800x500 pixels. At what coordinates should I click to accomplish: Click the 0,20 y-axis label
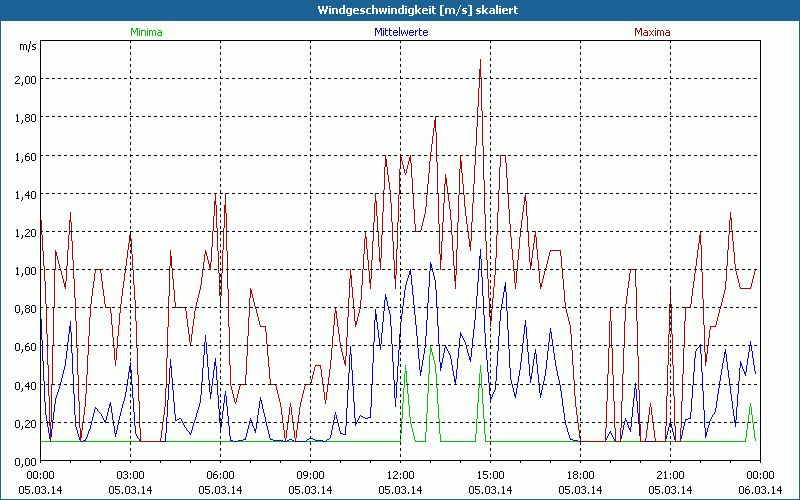[23, 423]
